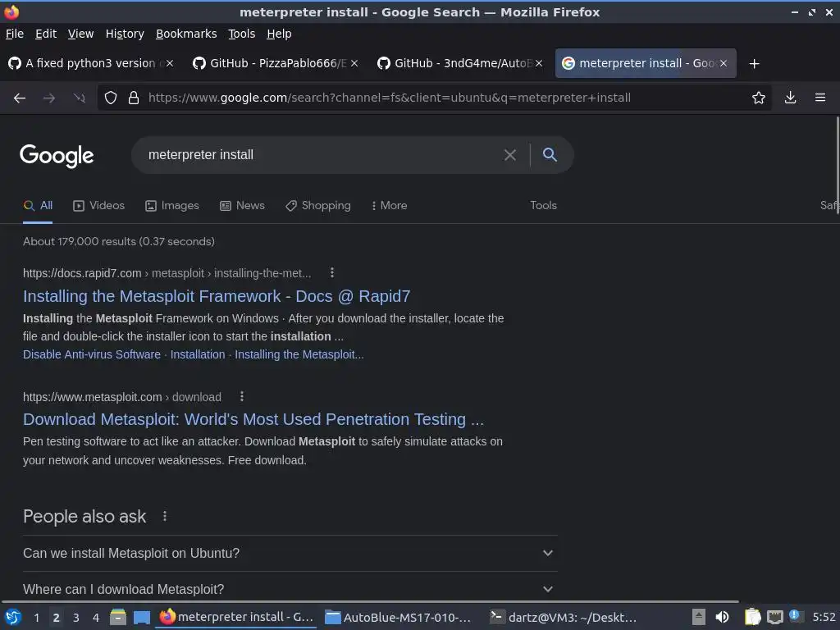Open 'Download Metasploit' result link
The image size is (840, 630).
coord(253,419)
